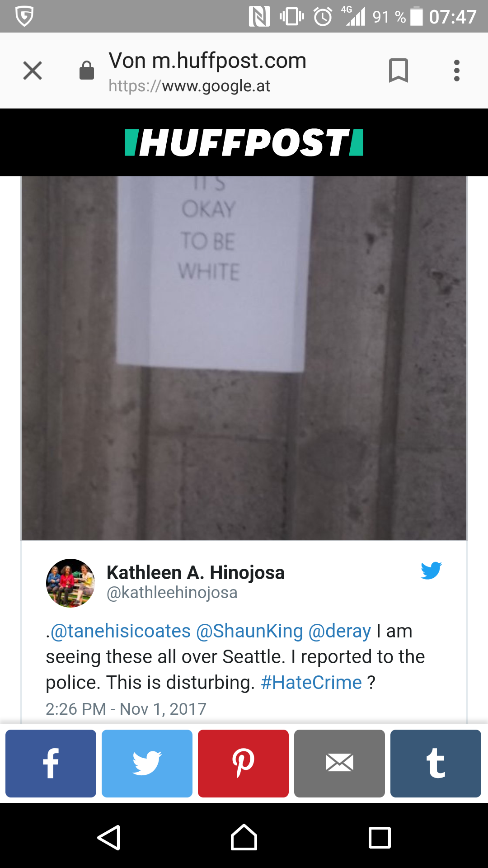
Task: Open the embedded tweet photo
Action: 244,358
